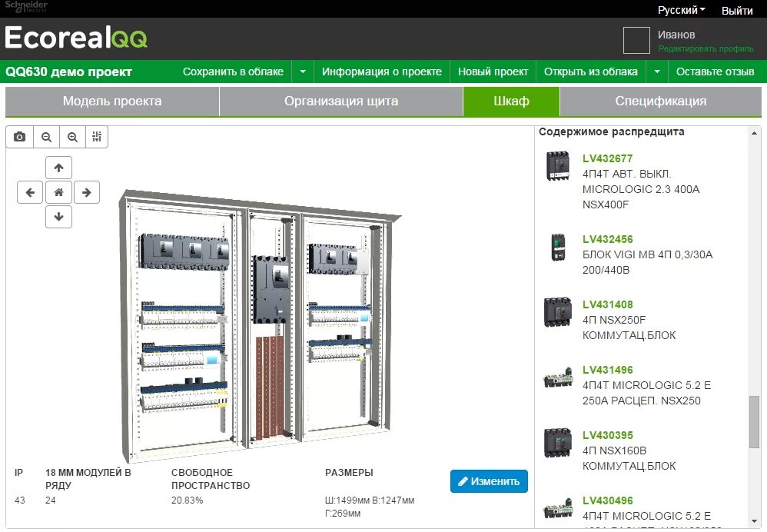Click the scrollbar down arrow

(x=754, y=522)
